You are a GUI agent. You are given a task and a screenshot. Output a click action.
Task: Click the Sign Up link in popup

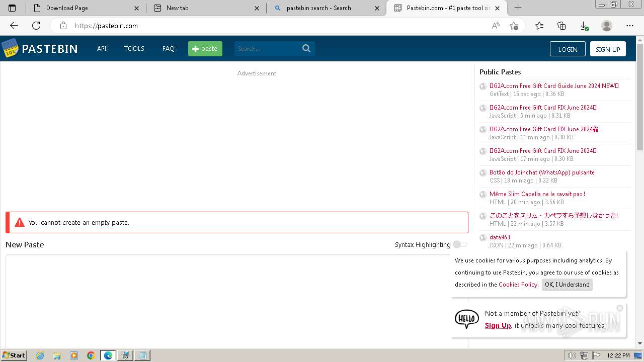tap(498, 326)
